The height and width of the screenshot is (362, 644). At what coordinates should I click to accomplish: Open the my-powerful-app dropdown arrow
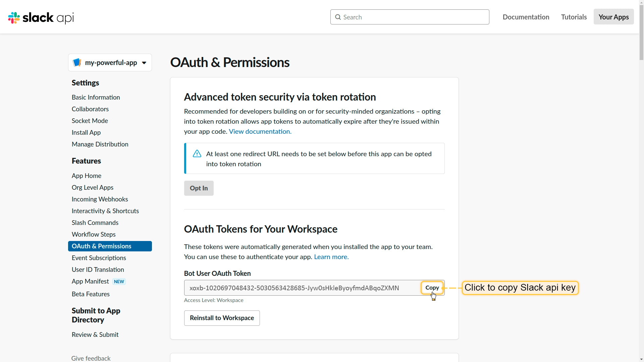(x=144, y=63)
